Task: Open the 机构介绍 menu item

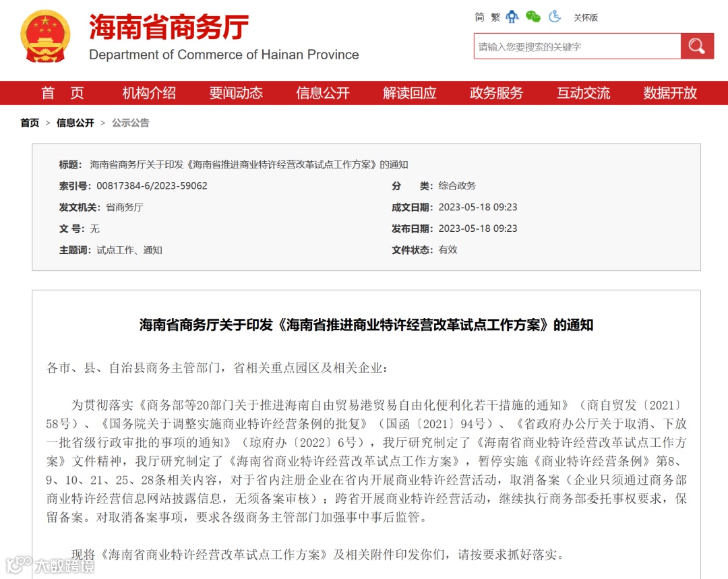Action: coord(149,93)
